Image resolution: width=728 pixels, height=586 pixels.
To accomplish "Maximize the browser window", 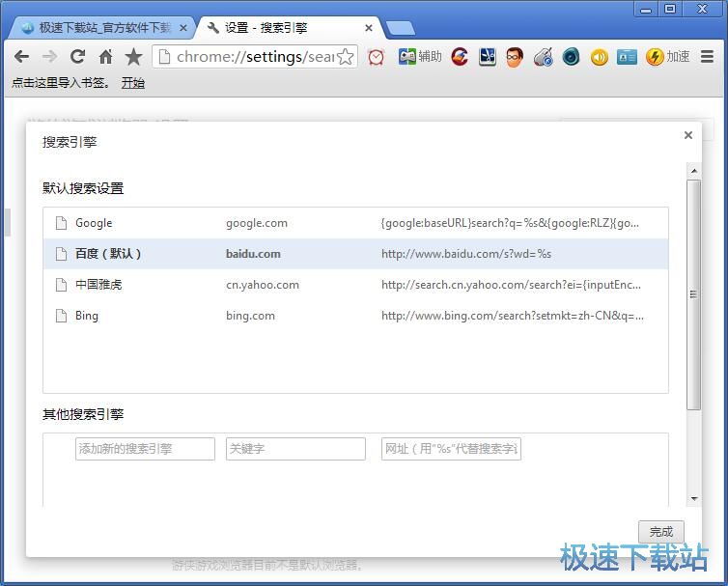I will (x=670, y=9).
